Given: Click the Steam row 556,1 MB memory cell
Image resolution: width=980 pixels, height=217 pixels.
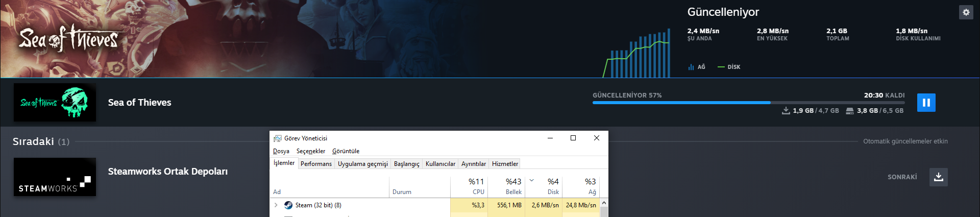Looking at the screenshot, I should click(x=506, y=205).
